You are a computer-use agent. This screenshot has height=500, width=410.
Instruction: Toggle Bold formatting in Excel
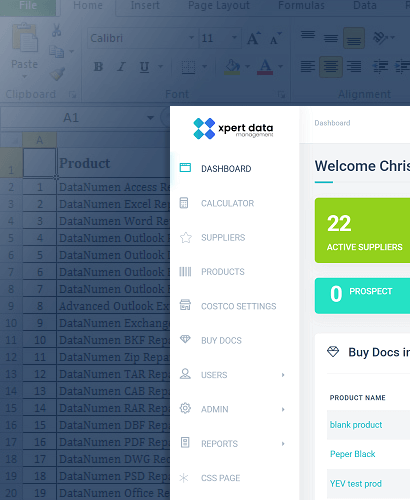(x=98, y=67)
